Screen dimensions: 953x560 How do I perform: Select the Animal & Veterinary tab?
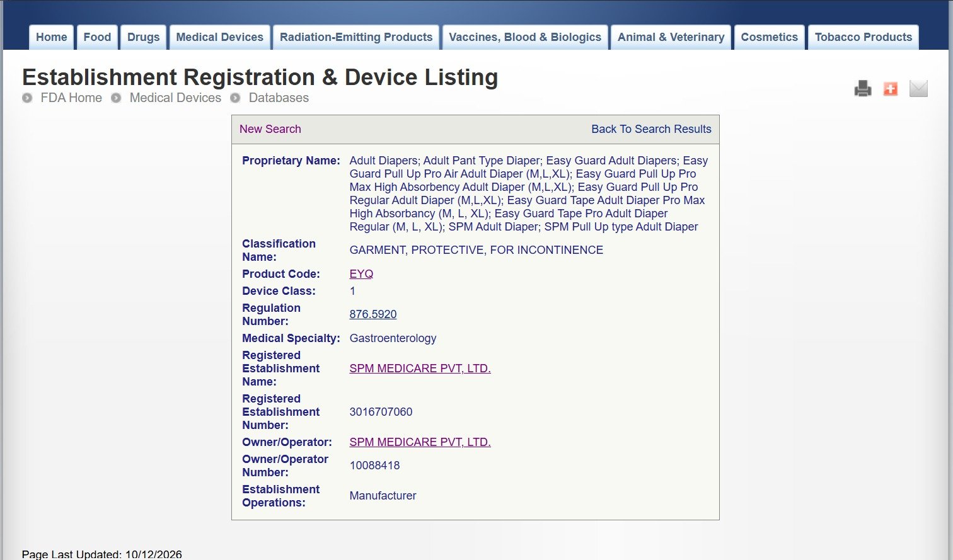(671, 37)
